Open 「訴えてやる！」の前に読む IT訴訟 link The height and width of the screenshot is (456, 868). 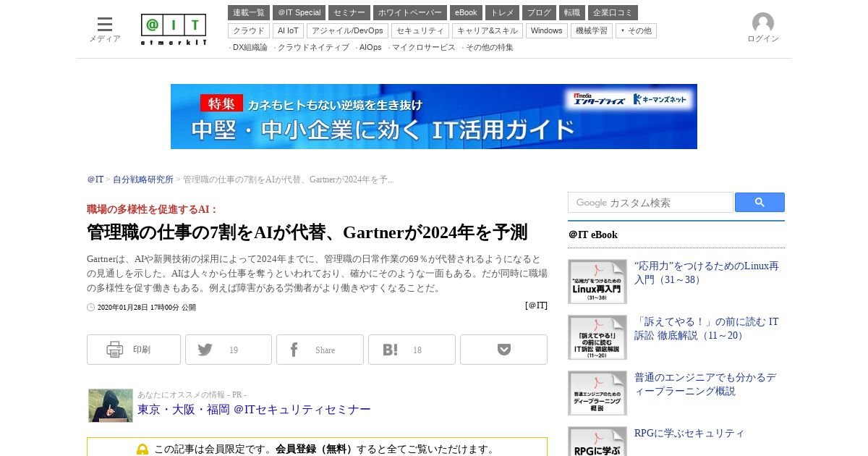[707, 329]
